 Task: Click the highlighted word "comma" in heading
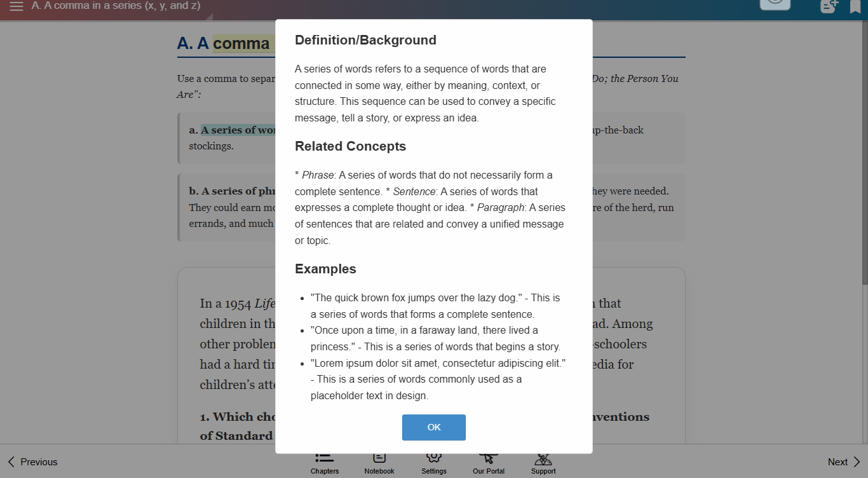pos(241,43)
